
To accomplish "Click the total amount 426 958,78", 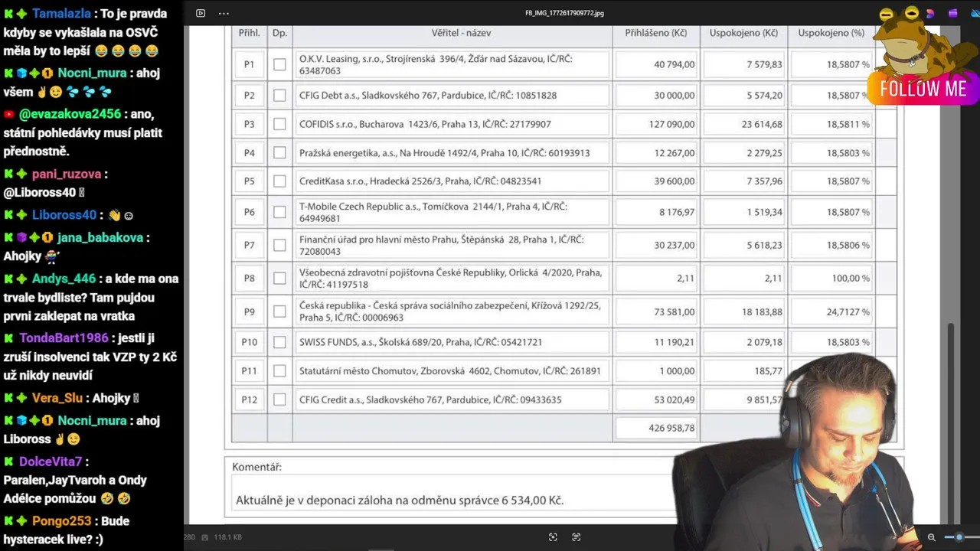I will tap(671, 428).
